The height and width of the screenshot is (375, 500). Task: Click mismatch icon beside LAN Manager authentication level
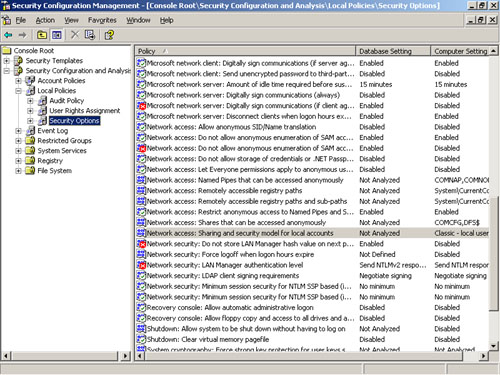tap(142, 265)
